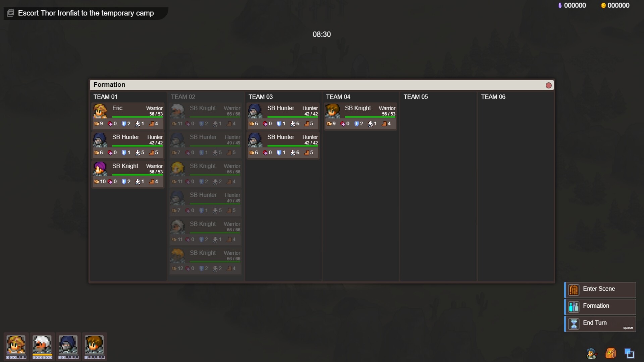Click the quest log icon beside mission title
This screenshot has width=644, height=362.
tap(10, 13)
